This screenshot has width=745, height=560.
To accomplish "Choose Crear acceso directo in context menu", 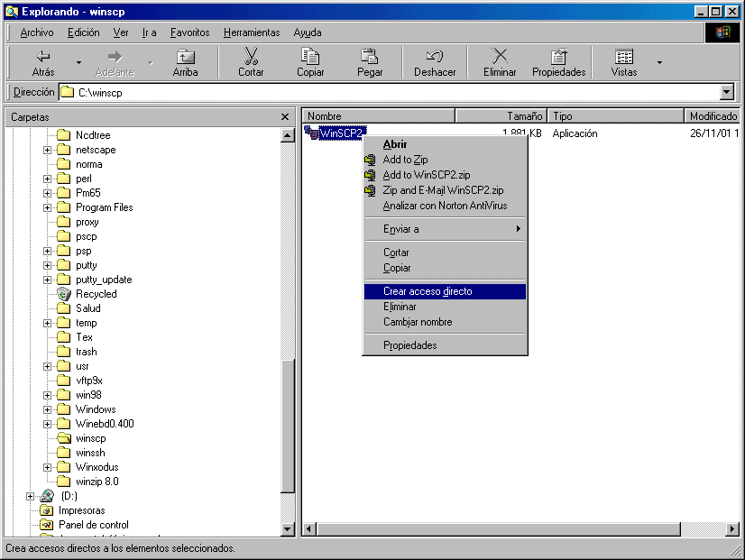I will [446, 291].
